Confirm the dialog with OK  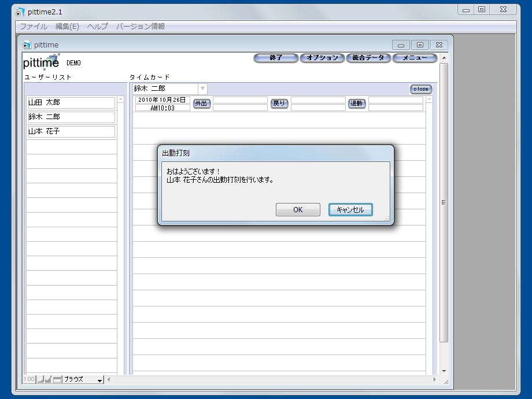[x=298, y=210]
